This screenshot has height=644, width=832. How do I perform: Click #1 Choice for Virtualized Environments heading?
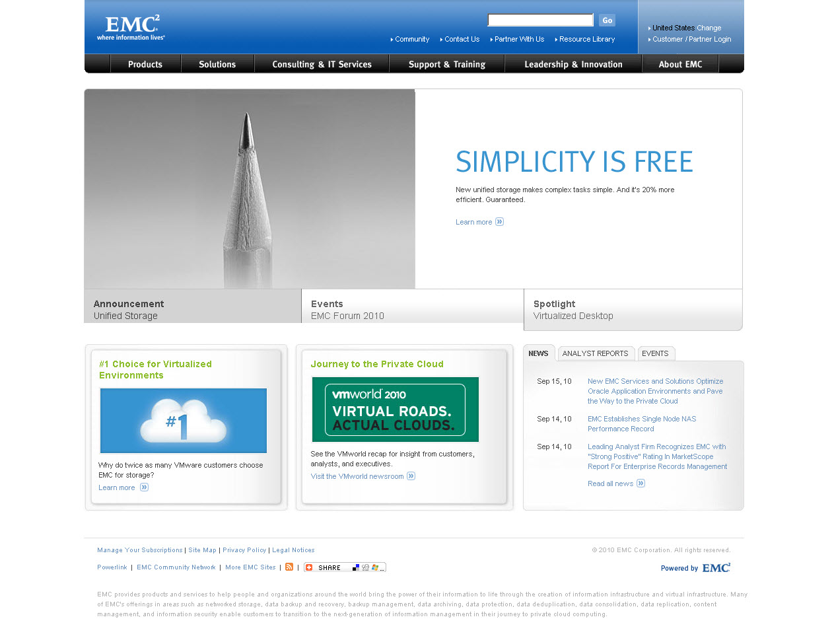155,370
